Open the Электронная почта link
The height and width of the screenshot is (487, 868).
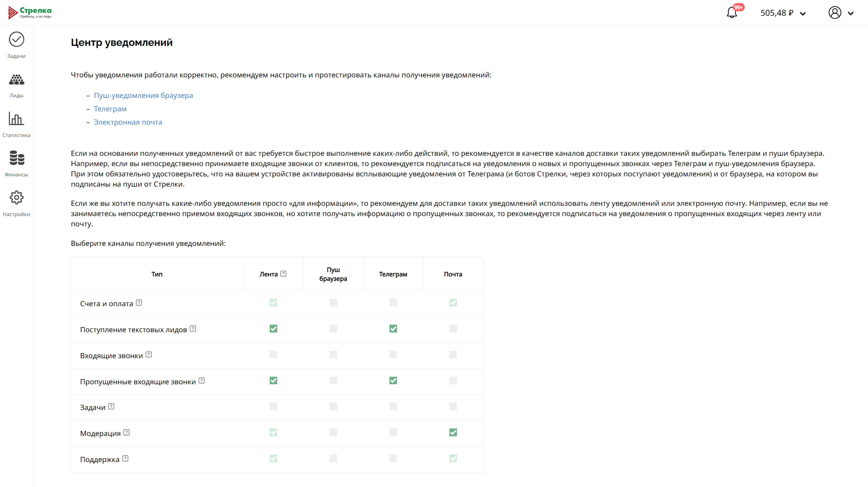[x=128, y=122]
